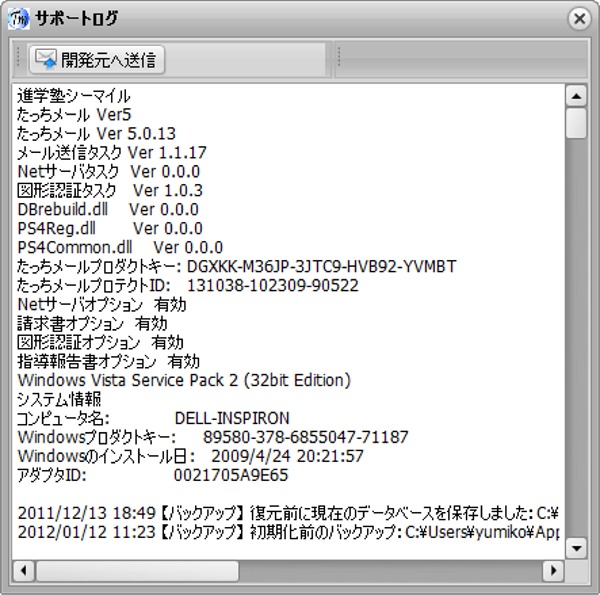Image resolution: width=600 pixels, height=595 pixels.
Task: Click the 2011/12/13 18:49 backup log entry
Action: coord(288,513)
